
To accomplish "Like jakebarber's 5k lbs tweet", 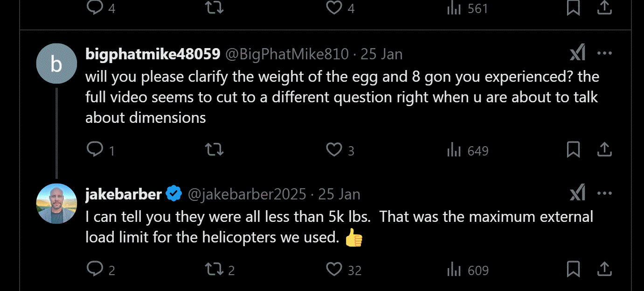I will 334,269.
